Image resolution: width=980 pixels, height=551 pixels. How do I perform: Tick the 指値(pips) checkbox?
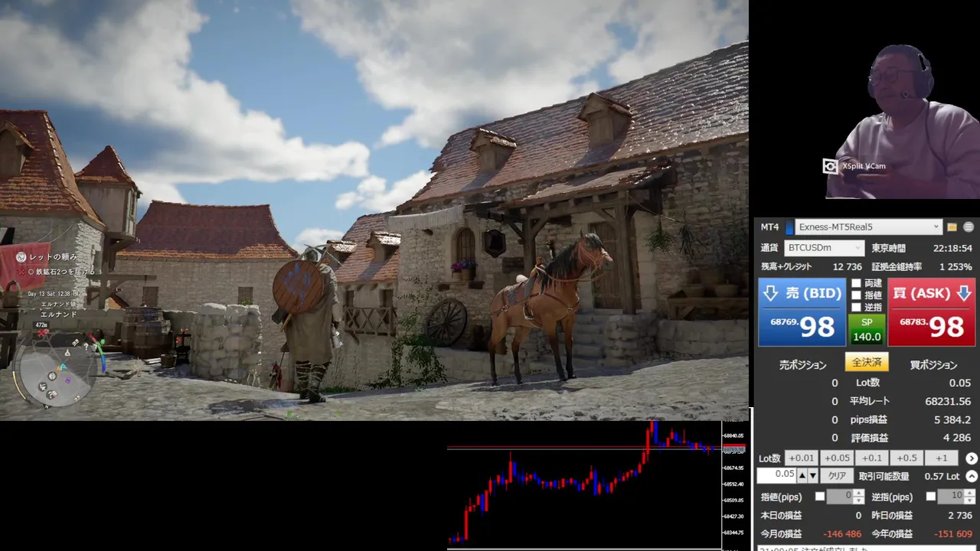pyautogui.click(x=820, y=497)
